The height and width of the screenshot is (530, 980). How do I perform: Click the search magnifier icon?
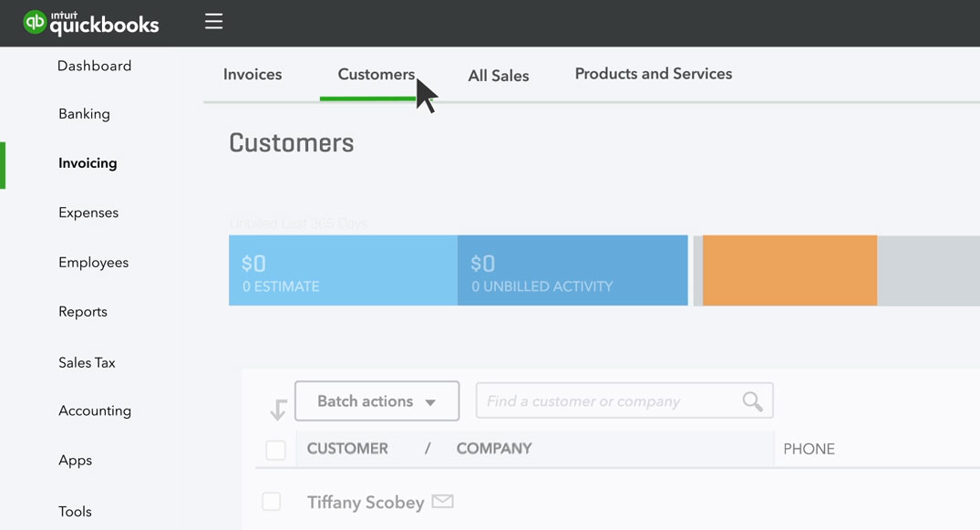tap(751, 400)
